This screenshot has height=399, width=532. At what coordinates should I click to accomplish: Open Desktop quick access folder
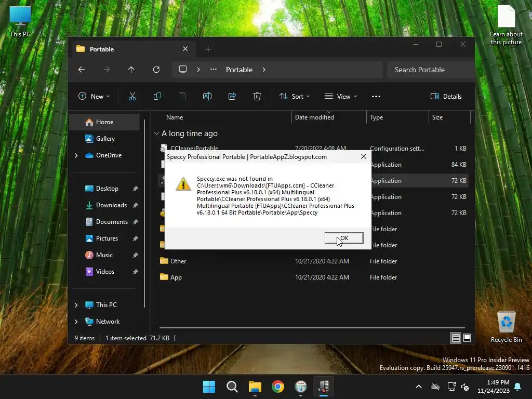pyautogui.click(x=107, y=188)
